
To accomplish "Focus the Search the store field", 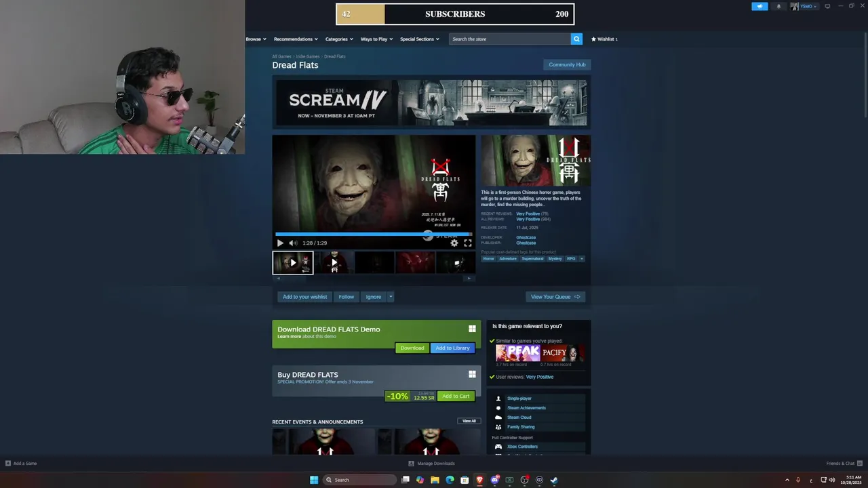I will (509, 39).
